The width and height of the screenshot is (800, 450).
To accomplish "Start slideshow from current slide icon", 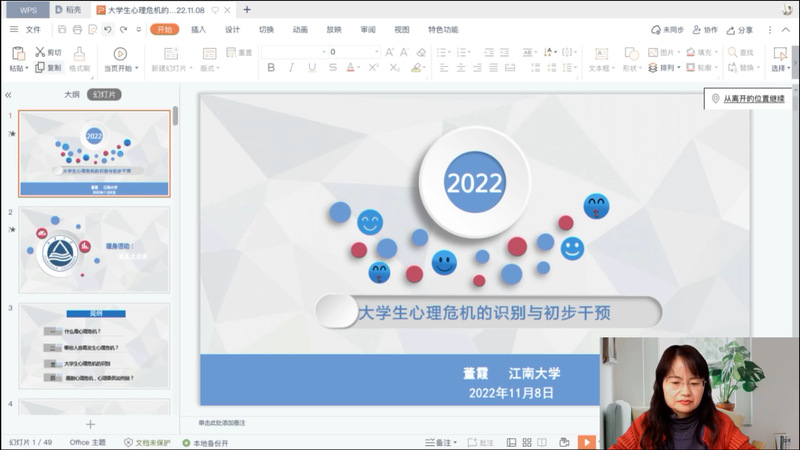I will click(x=119, y=54).
